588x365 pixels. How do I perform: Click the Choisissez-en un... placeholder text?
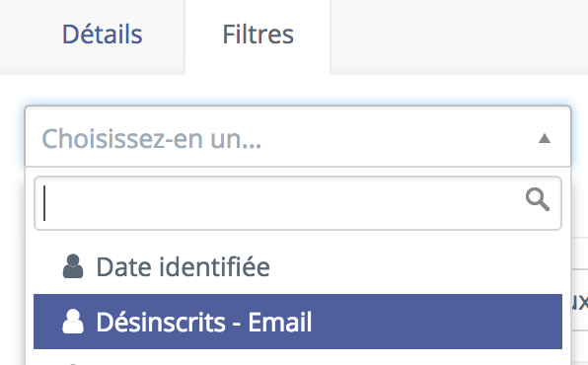pyautogui.click(x=152, y=139)
